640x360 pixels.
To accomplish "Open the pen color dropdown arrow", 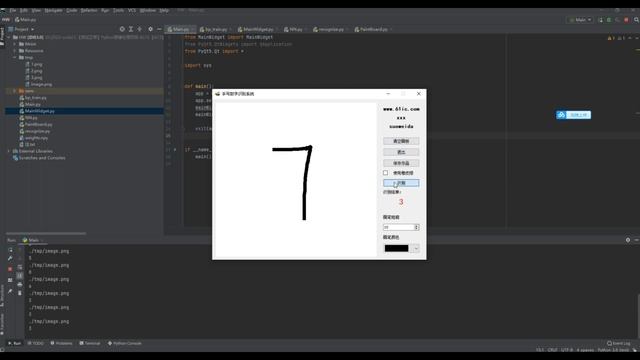I will [x=416, y=248].
